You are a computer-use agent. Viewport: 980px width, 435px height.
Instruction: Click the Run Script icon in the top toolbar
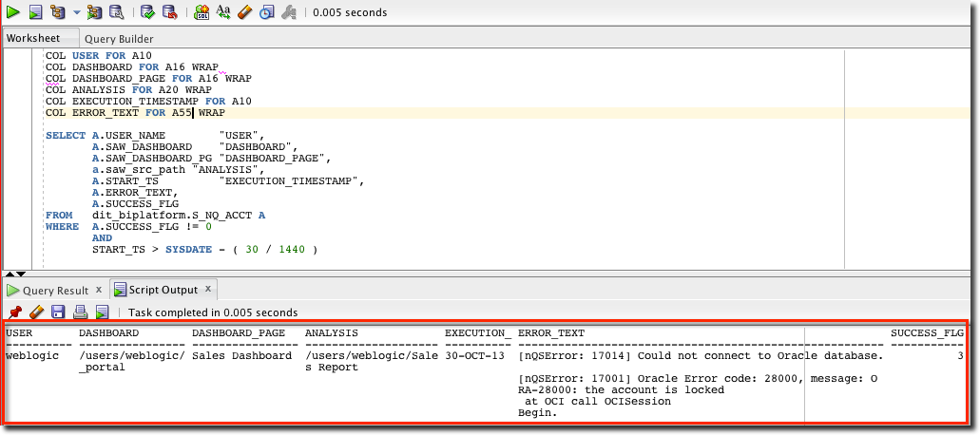pyautogui.click(x=35, y=11)
